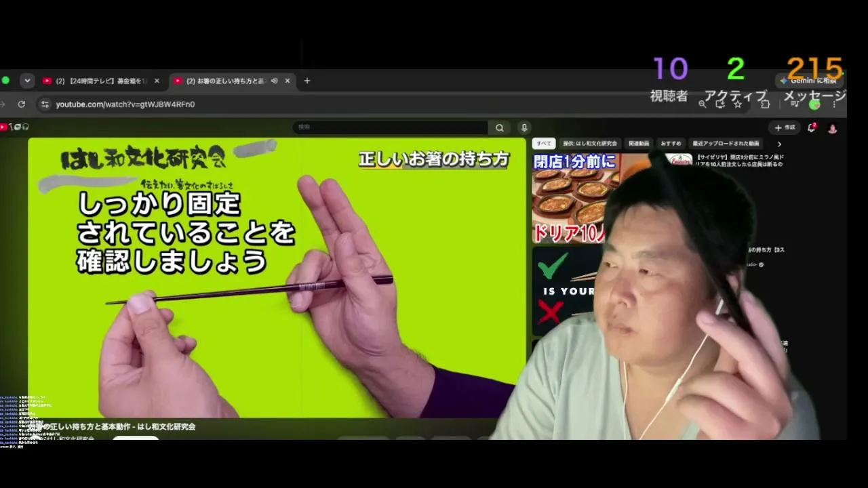Close the 24時間テレビ tab
868x488 pixels.
tap(157, 81)
